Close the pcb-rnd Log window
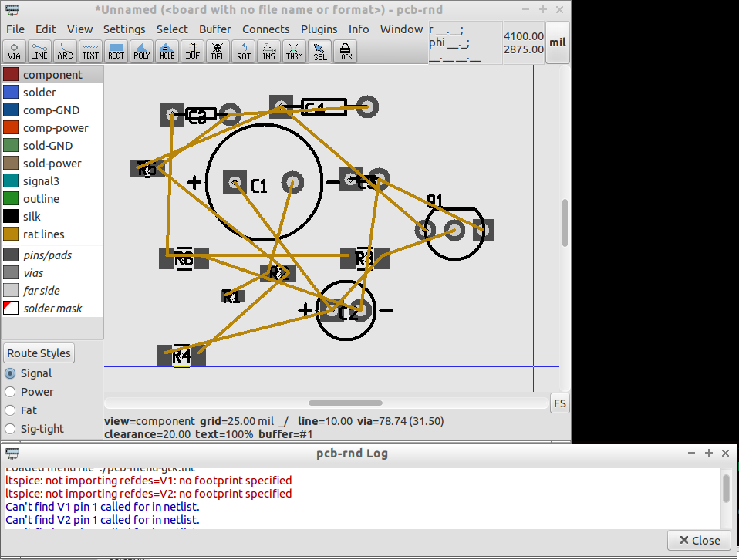Image resolution: width=739 pixels, height=560 pixels. (698, 540)
